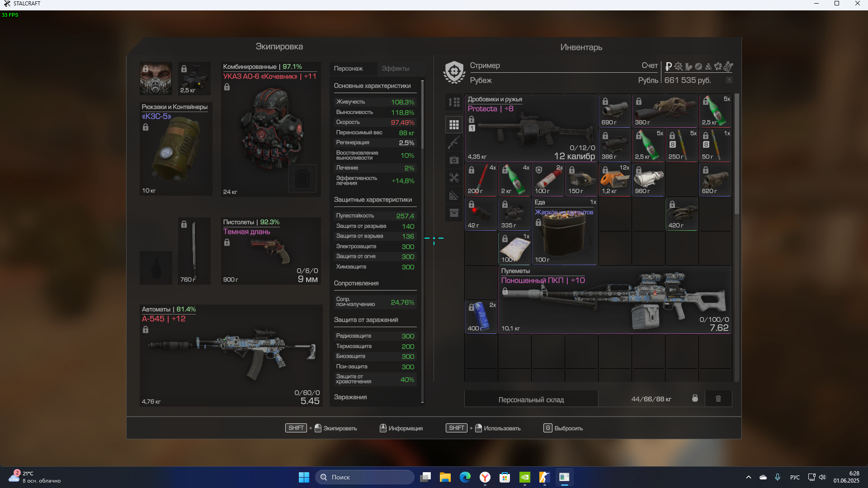Select the ruble currency icon
Viewport: 868px width, 488px height.
668,66
